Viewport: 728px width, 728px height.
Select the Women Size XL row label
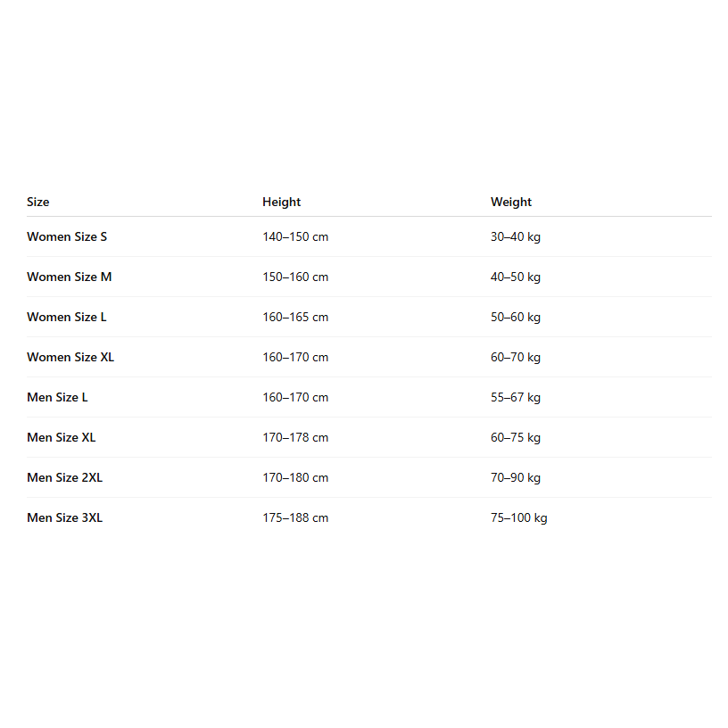[70, 358]
